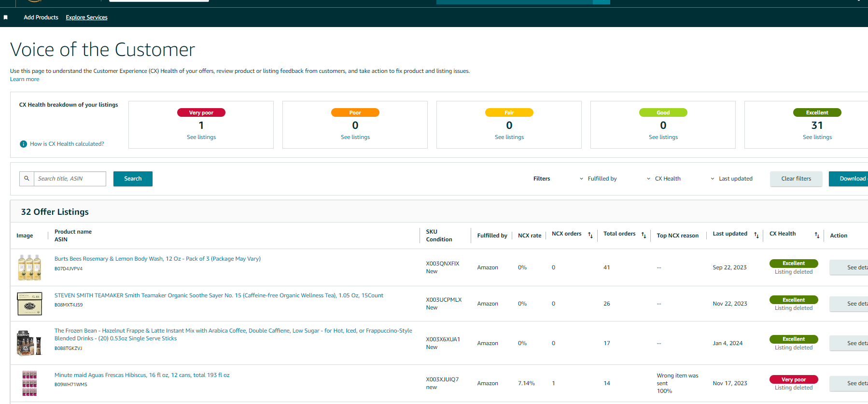Click the Top NCX reason column header
Viewport: 868px width, 404px height.
coord(678,236)
